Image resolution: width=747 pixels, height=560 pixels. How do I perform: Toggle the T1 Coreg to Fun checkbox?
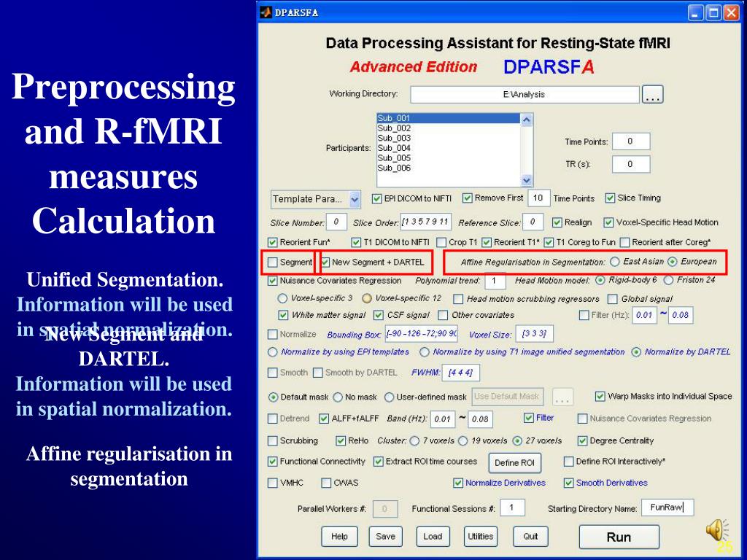(x=549, y=242)
